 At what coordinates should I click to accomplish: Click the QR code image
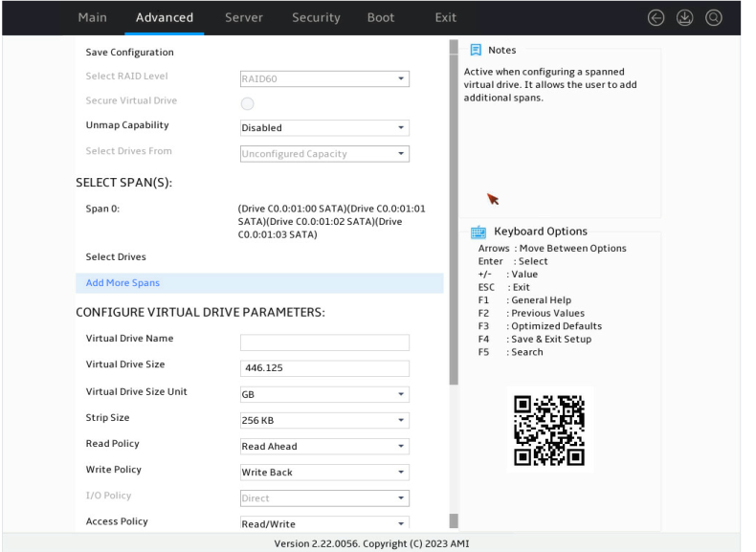(549, 431)
